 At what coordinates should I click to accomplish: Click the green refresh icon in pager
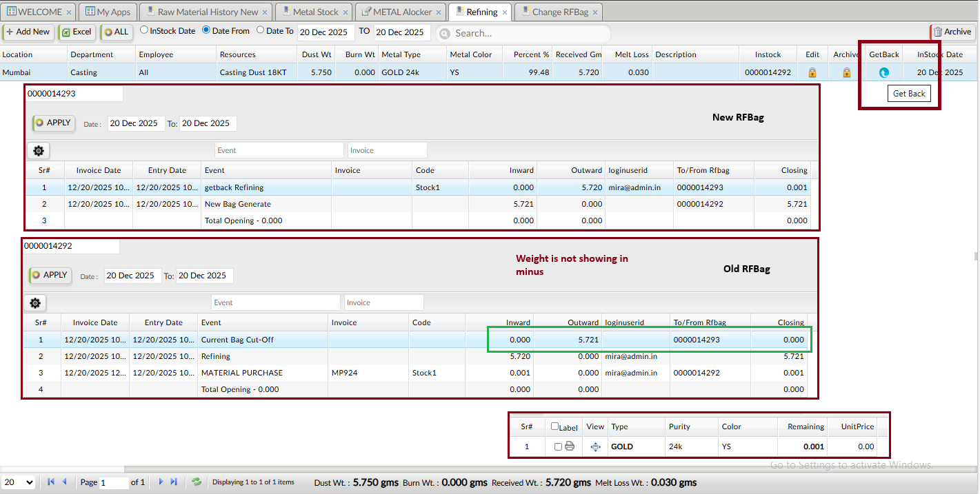(197, 482)
